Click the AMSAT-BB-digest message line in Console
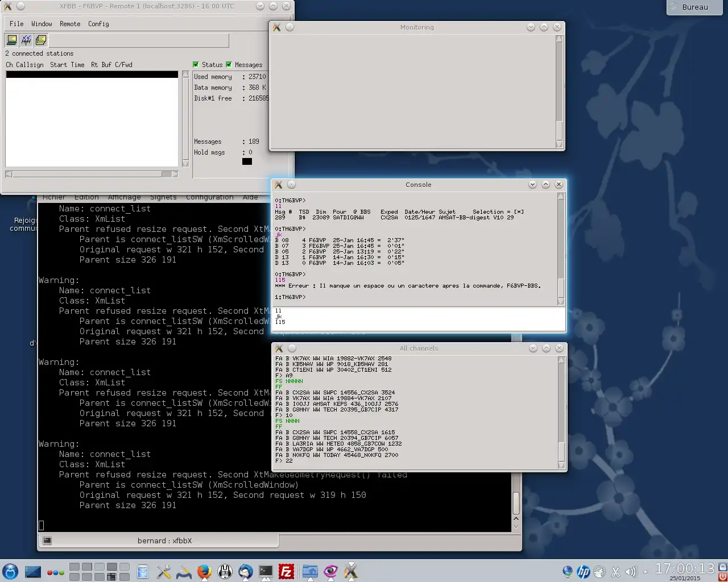Image resolution: width=728 pixels, height=582 pixels. (394, 218)
